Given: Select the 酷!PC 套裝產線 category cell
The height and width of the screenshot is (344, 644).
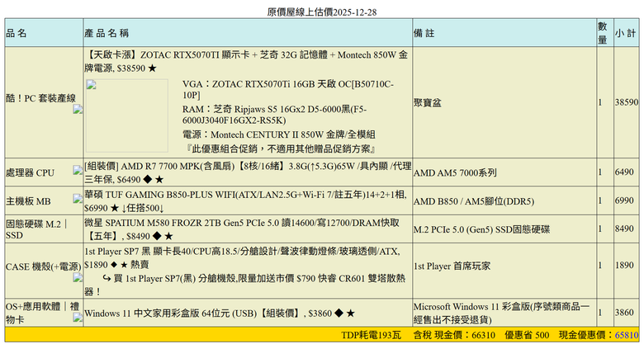Looking at the screenshot, I should [44, 102].
